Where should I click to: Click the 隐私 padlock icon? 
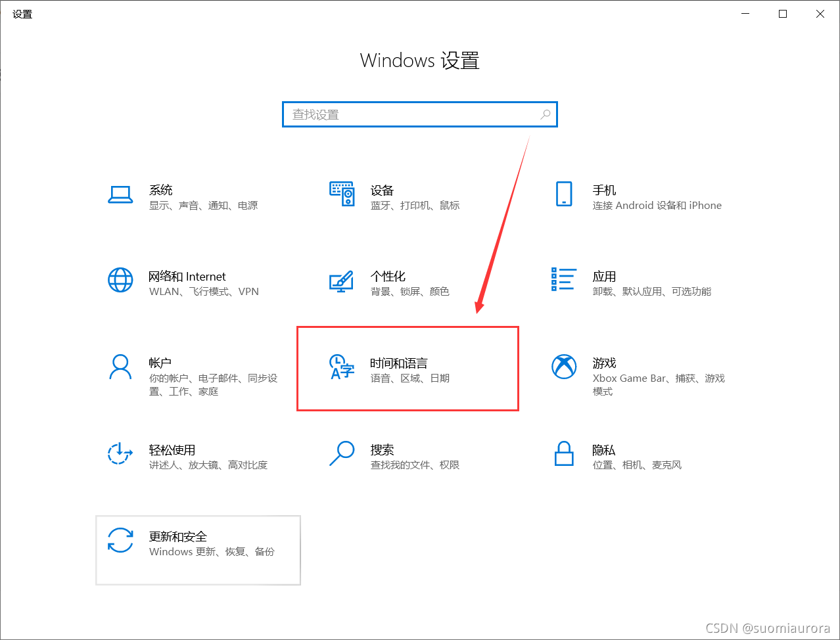[x=564, y=454]
